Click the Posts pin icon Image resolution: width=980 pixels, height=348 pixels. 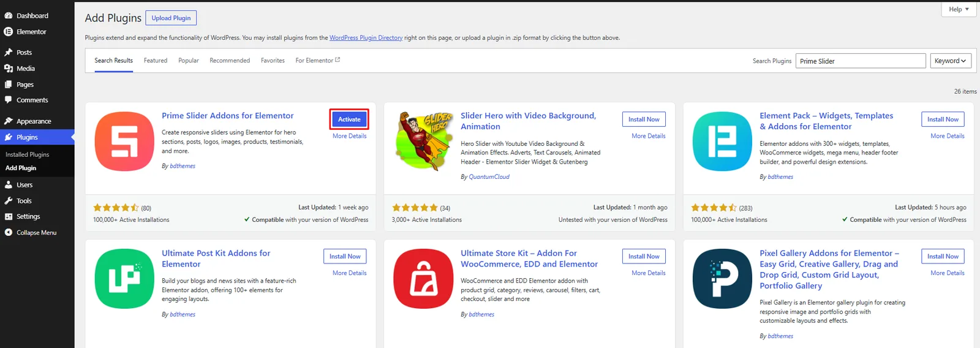point(9,53)
